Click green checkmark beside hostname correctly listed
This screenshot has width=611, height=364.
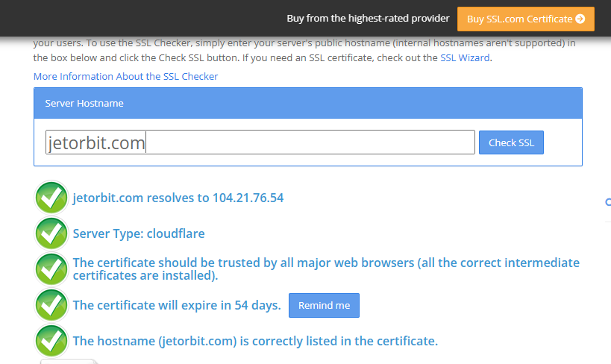51,341
